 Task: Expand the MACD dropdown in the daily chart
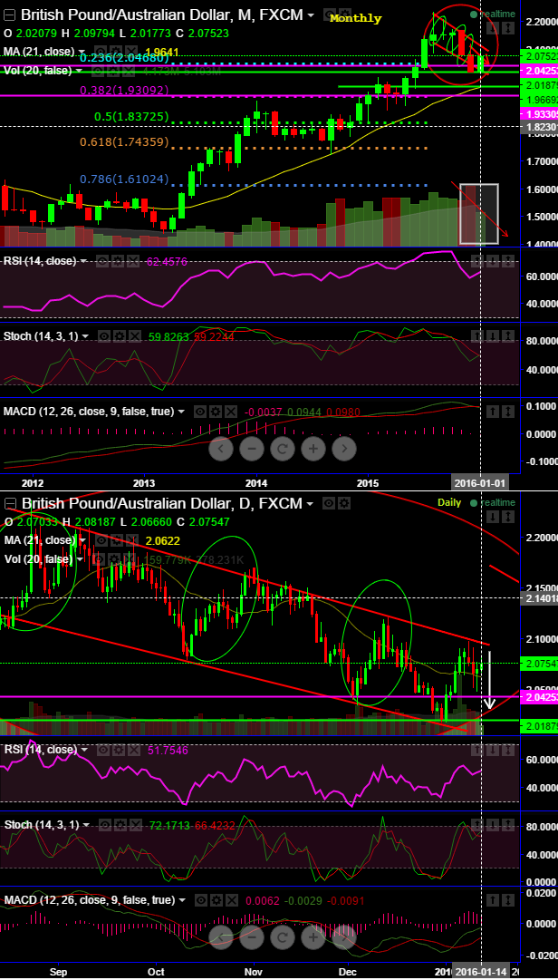tap(181, 900)
